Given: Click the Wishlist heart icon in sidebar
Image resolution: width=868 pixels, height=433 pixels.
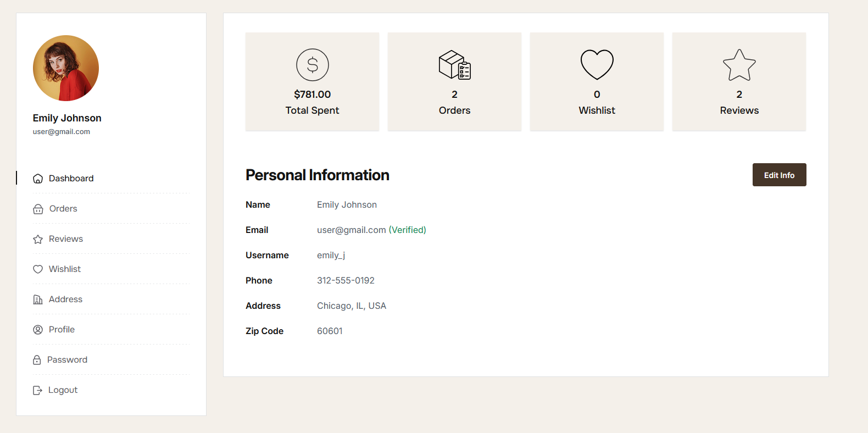Looking at the screenshot, I should coord(38,269).
